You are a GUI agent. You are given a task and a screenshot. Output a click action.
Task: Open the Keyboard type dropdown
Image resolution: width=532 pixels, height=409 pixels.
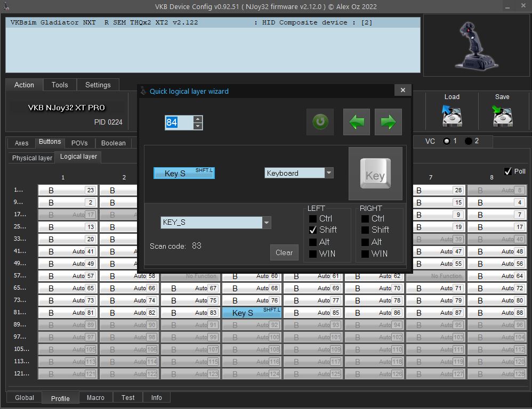click(329, 173)
